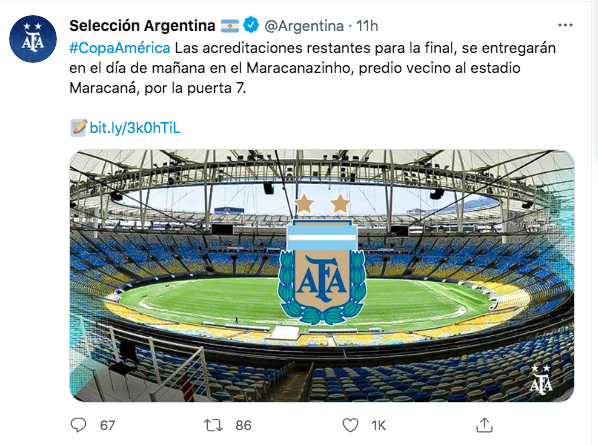Click the blue verified badge
Image resolution: width=598 pixels, height=445 pixels.
pyautogui.click(x=251, y=25)
